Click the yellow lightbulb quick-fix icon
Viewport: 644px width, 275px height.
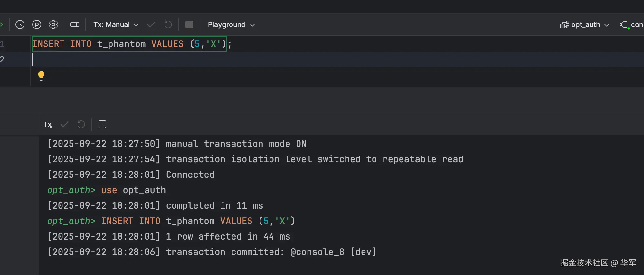[x=41, y=76]
